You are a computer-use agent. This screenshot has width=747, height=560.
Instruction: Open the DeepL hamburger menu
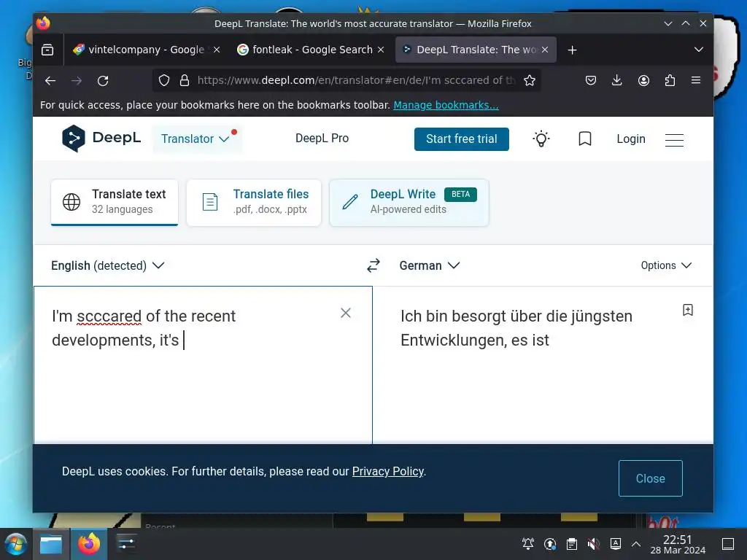674,139
